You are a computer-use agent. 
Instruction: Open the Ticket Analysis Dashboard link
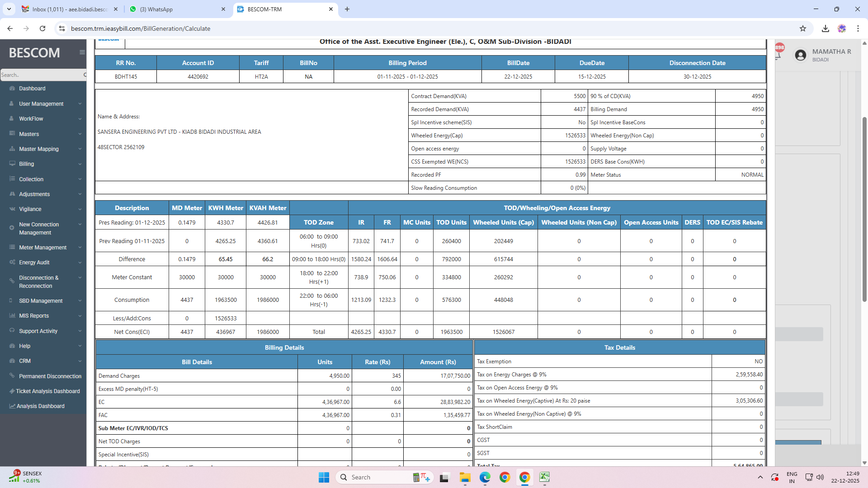click(47, 391)
